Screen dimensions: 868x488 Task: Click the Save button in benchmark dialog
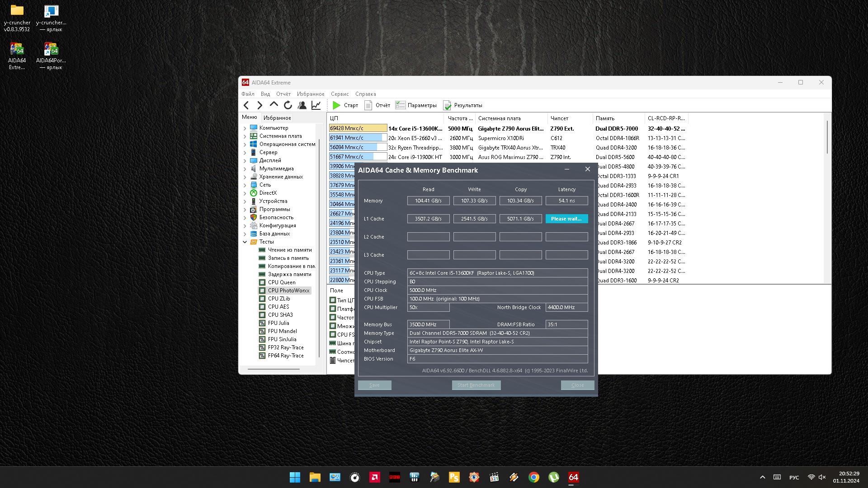374,385
